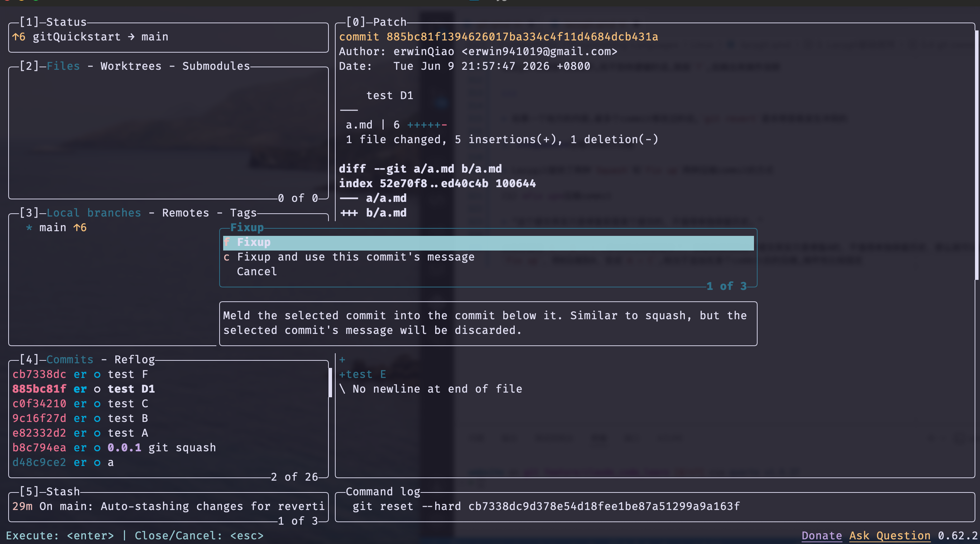Switch to the Reflog tab
Viewport: 980px width, 544px height.
pos(135,359)
